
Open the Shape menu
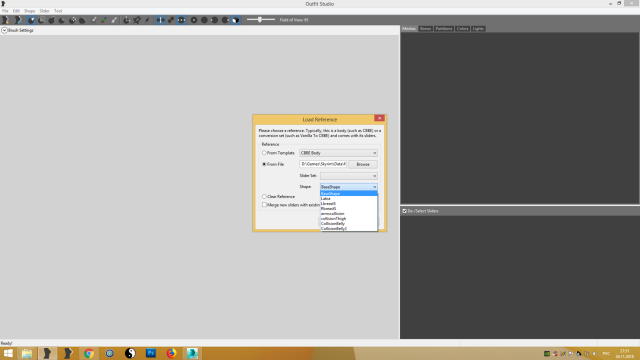coord(29,11)
